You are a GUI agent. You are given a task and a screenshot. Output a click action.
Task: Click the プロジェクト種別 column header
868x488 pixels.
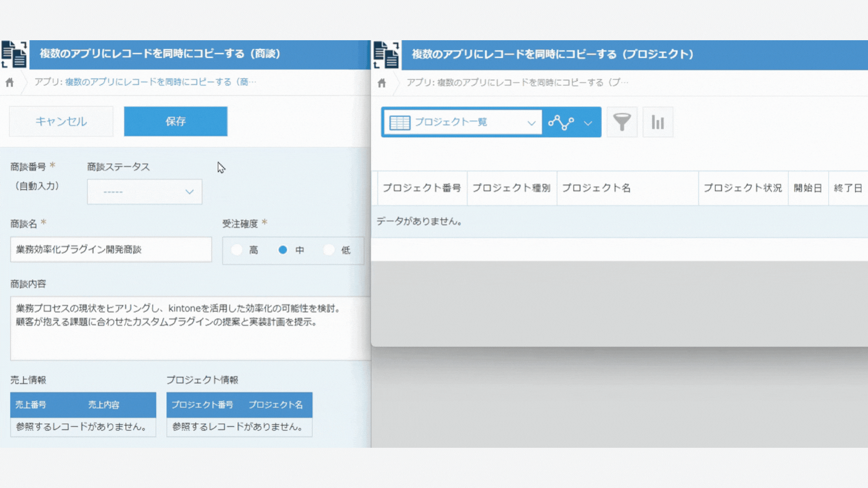click(512, 188)
